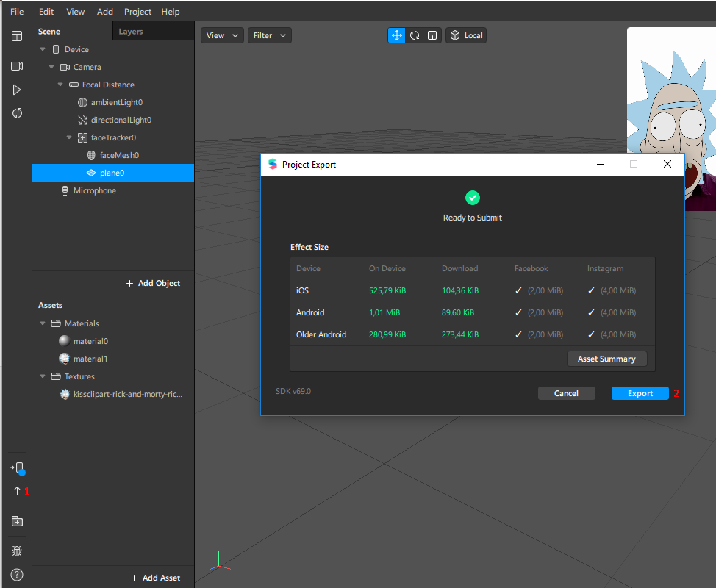716x588 pixels.
Task: Click Add Asset button
Action: click(155, 578)
